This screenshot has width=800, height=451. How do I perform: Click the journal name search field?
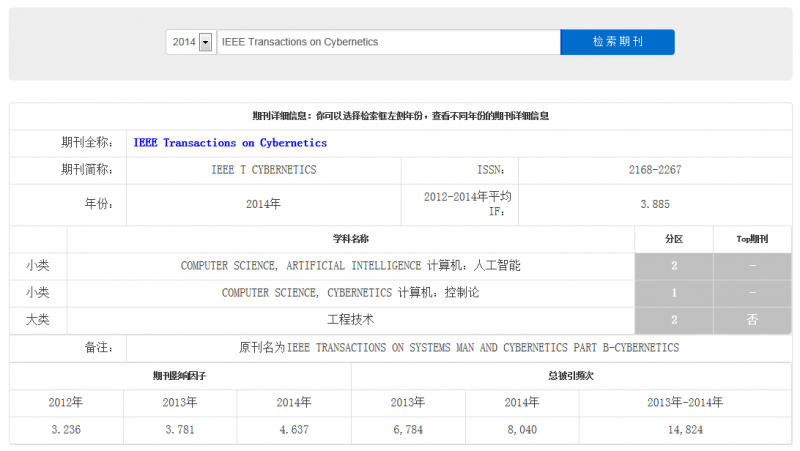389,42
